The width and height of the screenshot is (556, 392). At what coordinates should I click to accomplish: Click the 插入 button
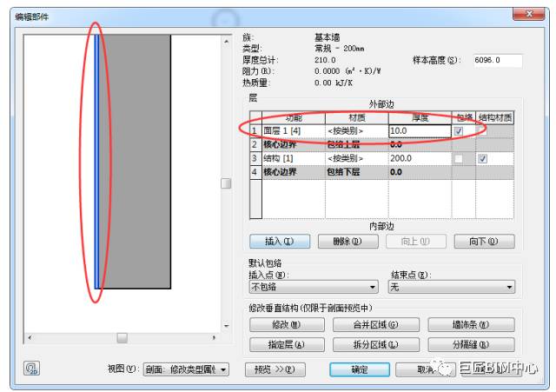[280, 242]
